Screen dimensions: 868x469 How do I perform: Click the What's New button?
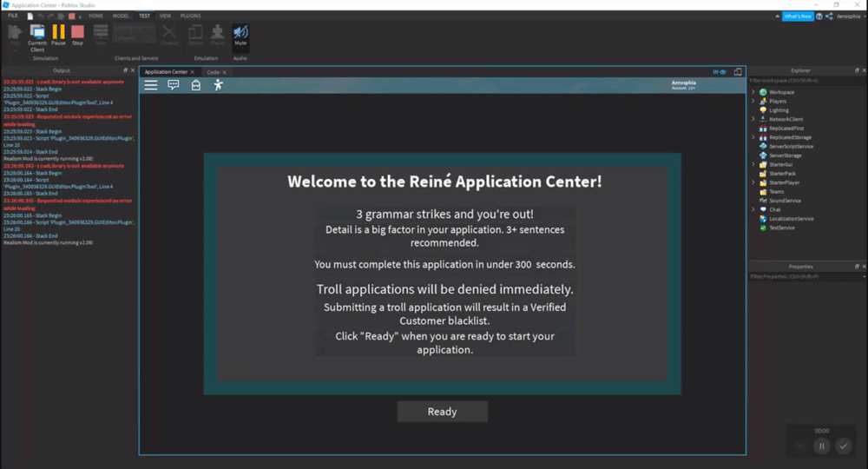click(798, 17)
